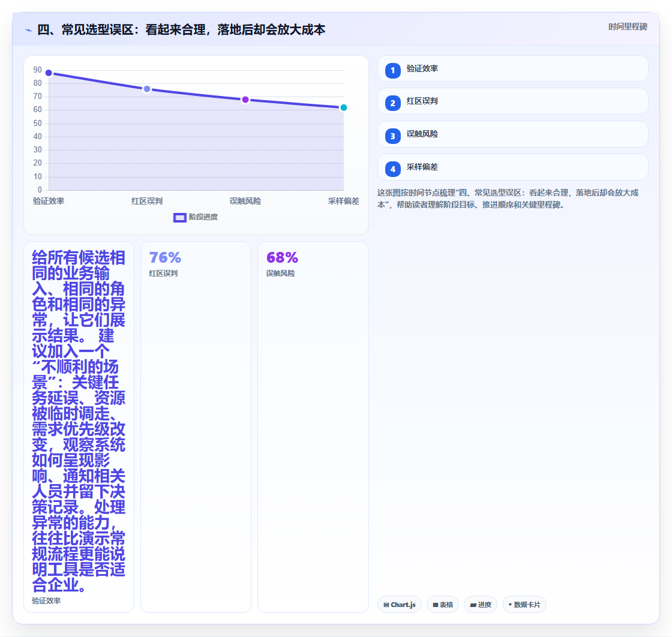The height and width of the screenshot is (637, 672).
Task: Click the 采样偏差 x-axis label on the chart
Action: click(344, 201)
